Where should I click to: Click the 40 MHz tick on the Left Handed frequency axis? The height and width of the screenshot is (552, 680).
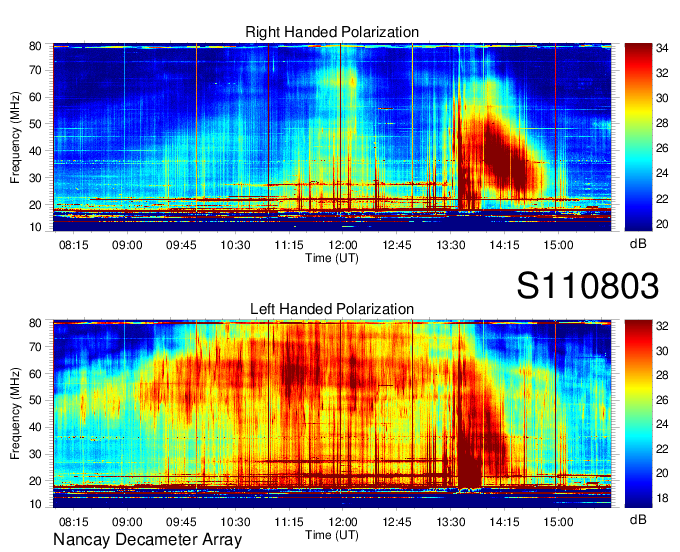click(x=35, y=427)
